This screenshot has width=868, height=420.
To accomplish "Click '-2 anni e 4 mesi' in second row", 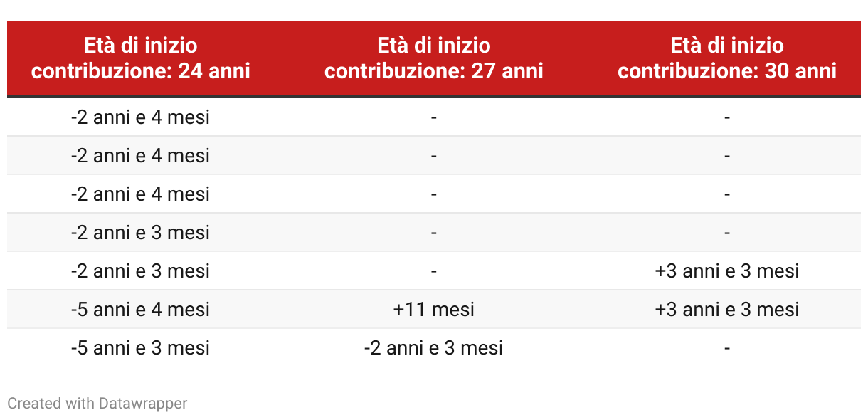I will (141, 156).
